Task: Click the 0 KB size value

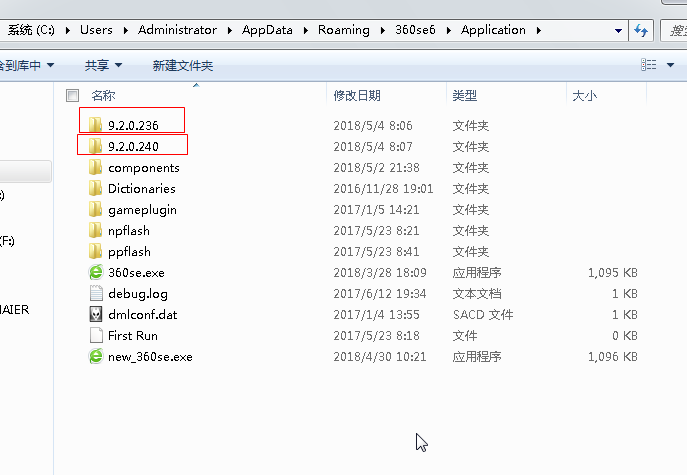Action: pyautogui.click(x=625, y=336)
